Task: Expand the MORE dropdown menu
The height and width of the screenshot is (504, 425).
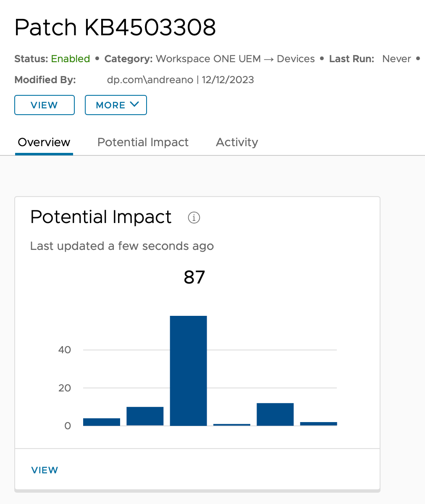Action: coord(115,105)
